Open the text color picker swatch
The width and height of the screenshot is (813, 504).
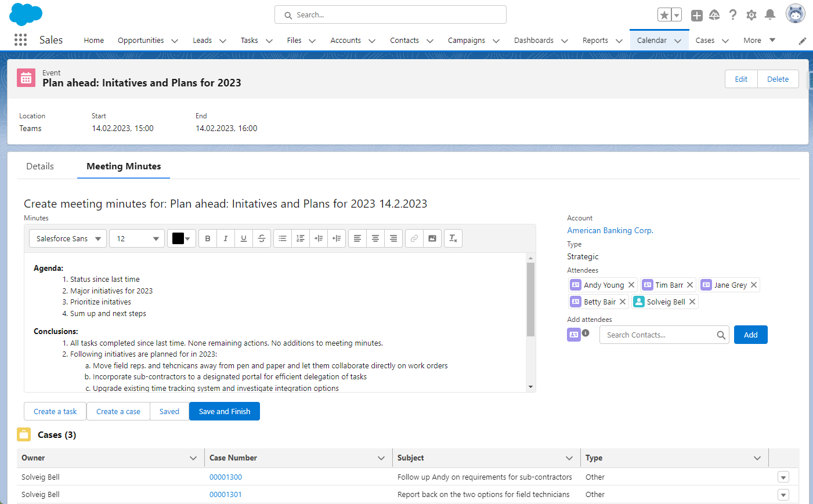[181, 238]
